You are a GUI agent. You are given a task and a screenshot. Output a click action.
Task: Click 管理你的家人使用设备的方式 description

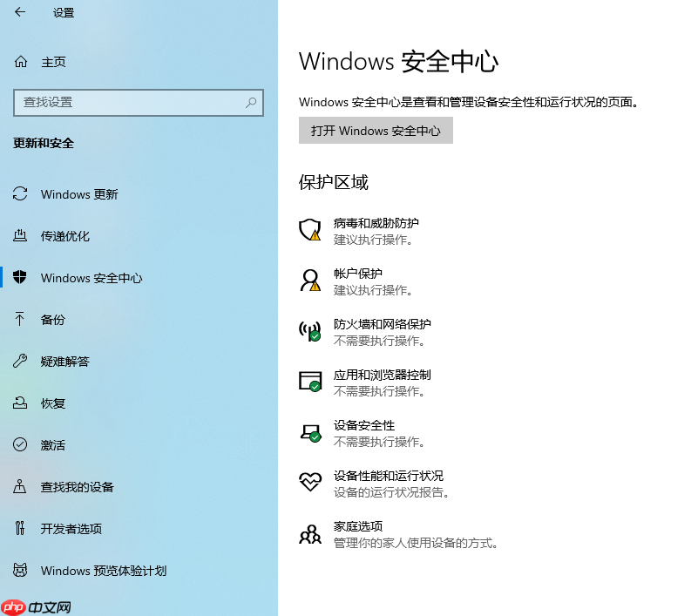[x=416, y=543]
